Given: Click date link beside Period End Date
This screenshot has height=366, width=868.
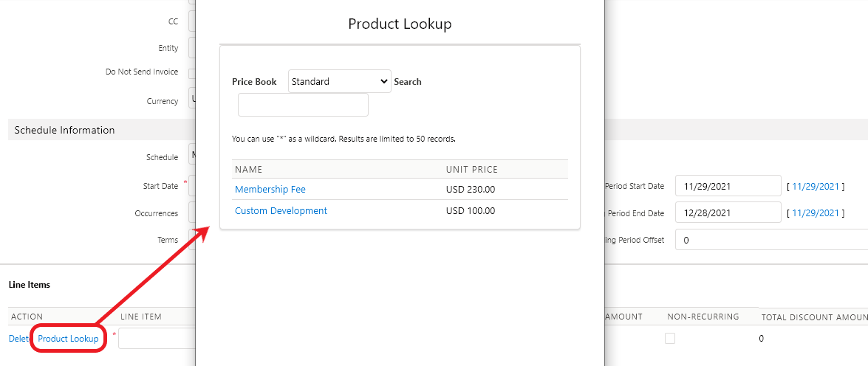Looking at the screenshot, I should tap(815, 213).
